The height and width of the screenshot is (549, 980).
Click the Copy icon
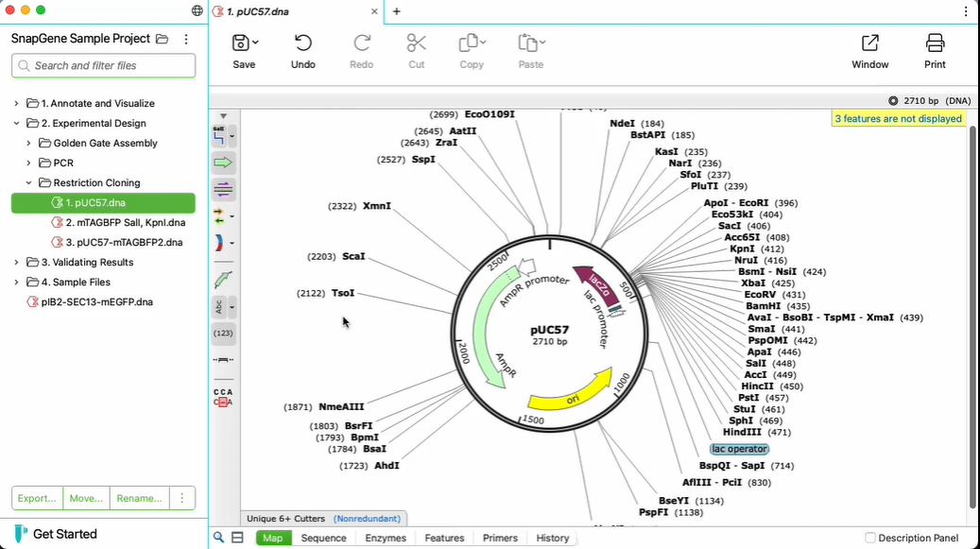tap(468, 43)
